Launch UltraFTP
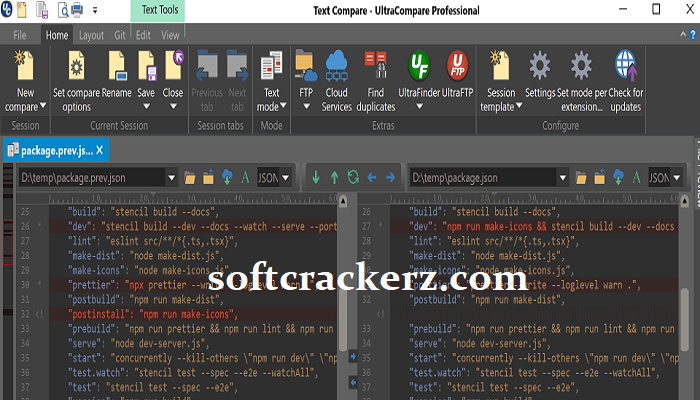 click(x=458, y=66)
